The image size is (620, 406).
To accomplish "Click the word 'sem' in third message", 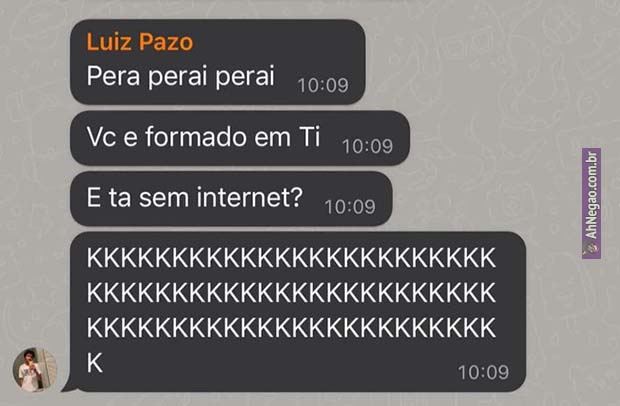I will coord(164,199).
